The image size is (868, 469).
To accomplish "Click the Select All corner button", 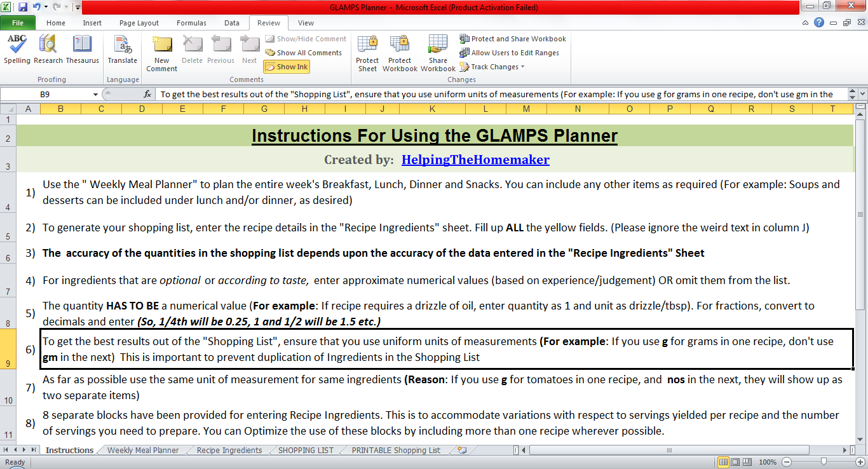I will tap(8, 109).
